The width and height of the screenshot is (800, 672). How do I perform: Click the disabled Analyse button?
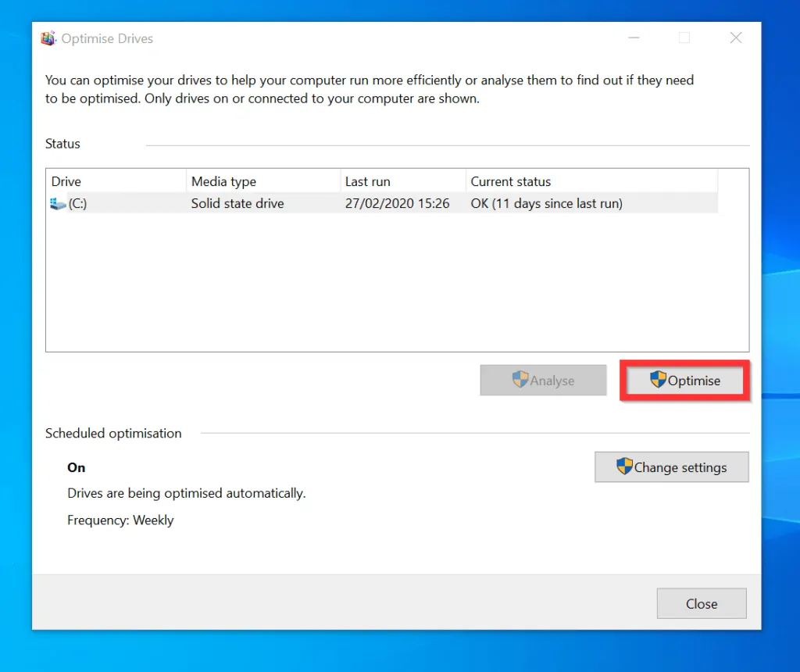click(543, 381)
